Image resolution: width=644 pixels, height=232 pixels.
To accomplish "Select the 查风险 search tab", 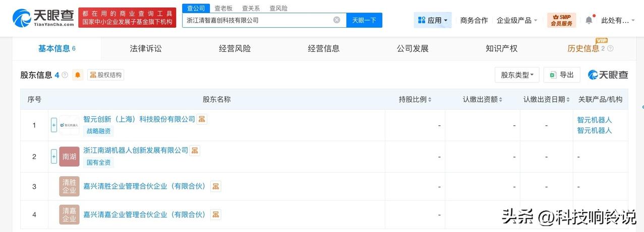I will coord(278,8).
